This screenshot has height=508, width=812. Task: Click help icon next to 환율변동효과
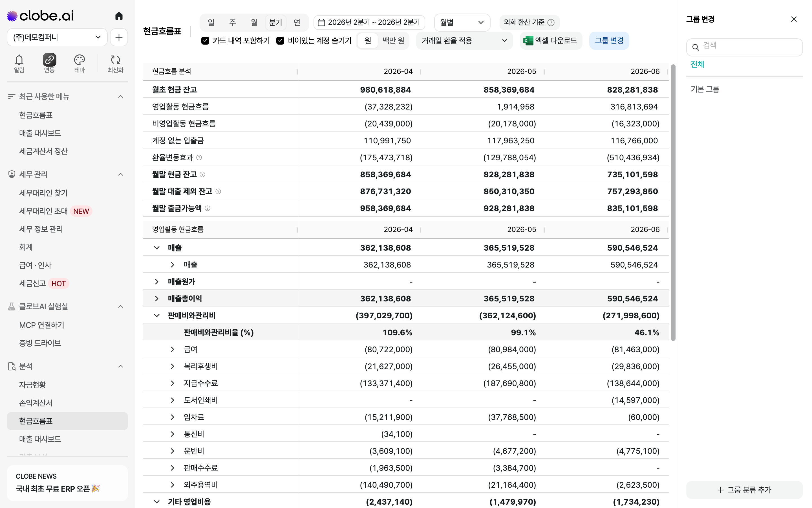pos(199,157)
